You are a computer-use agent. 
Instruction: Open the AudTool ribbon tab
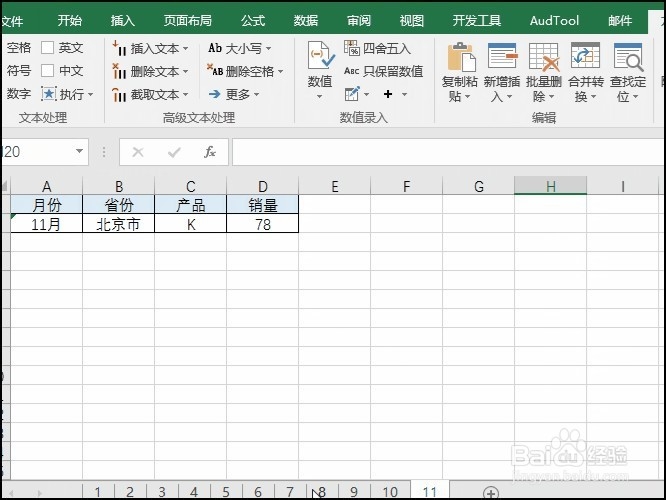[554, 20]
